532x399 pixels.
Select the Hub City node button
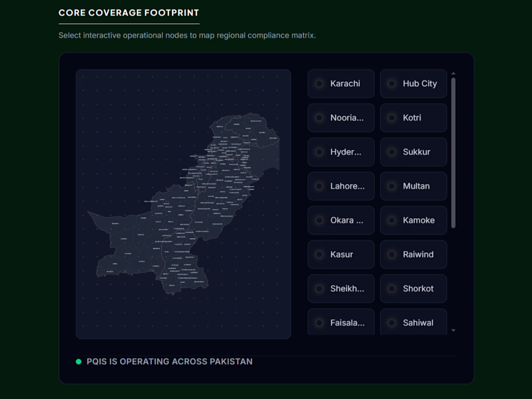pyautogui.click(x=414, y=84)
